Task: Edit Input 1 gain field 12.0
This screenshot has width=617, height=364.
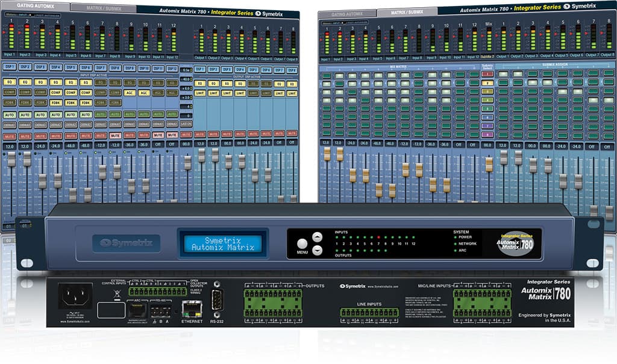Action: coord(10,146)
